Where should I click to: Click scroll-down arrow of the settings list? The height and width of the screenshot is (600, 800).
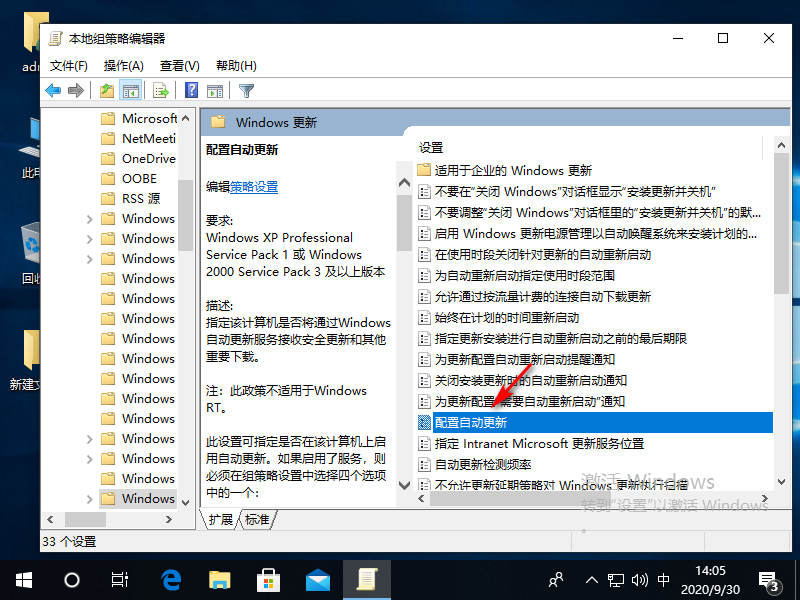point(781,484)
